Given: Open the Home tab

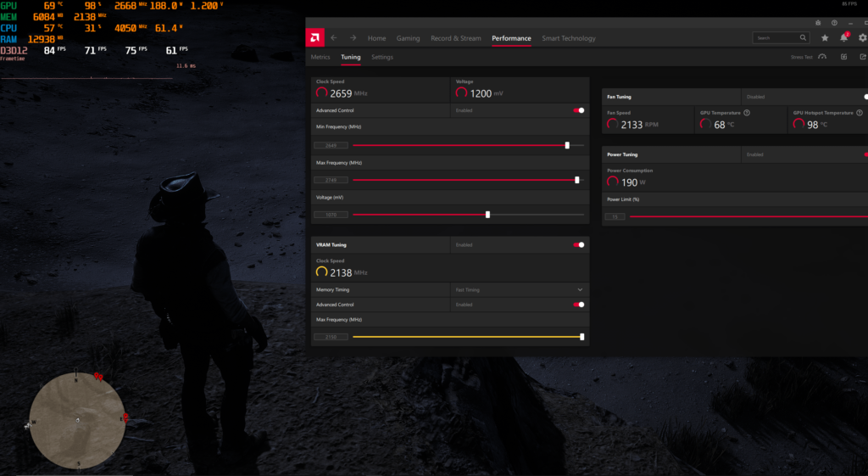Looking at the screenshot, I should click(x=376, y=38).
